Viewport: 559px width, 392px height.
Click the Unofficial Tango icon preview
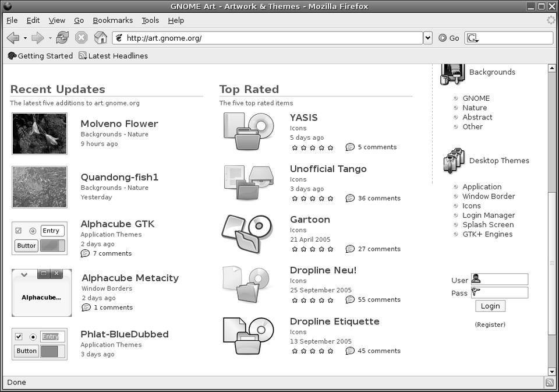(x=249, y=182)
